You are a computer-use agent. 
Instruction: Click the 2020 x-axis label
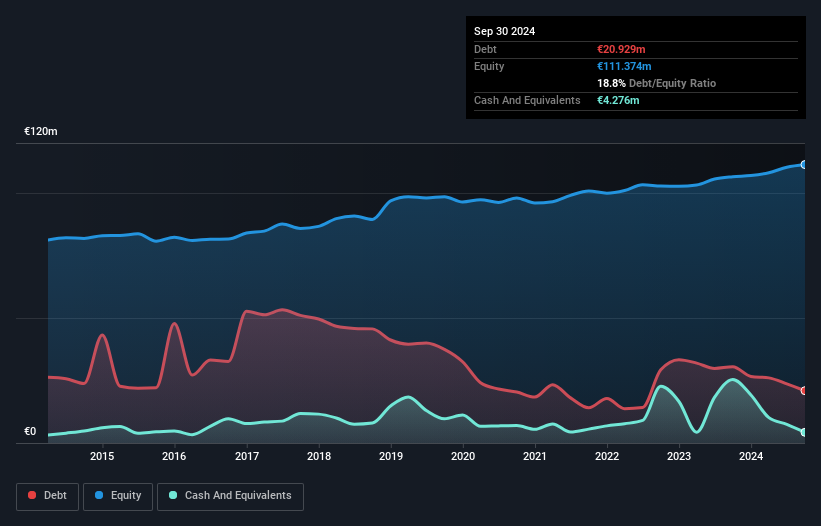coord(463,456)
